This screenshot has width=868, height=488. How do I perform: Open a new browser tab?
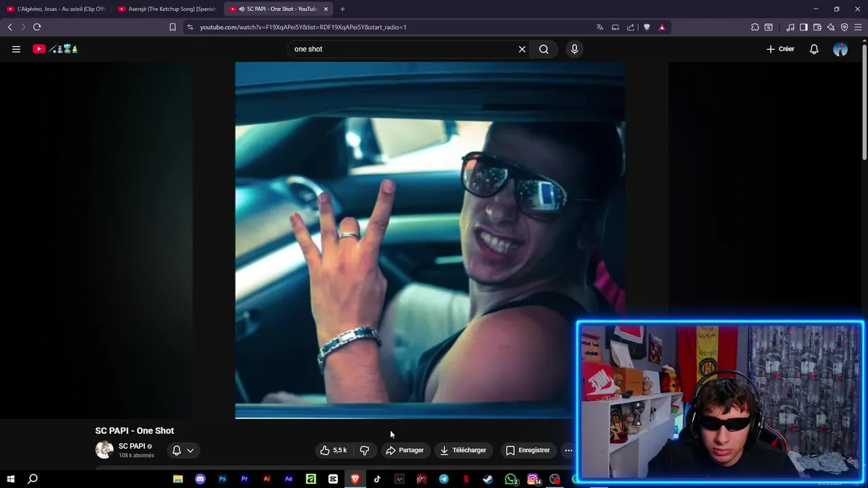pos(342,9)
